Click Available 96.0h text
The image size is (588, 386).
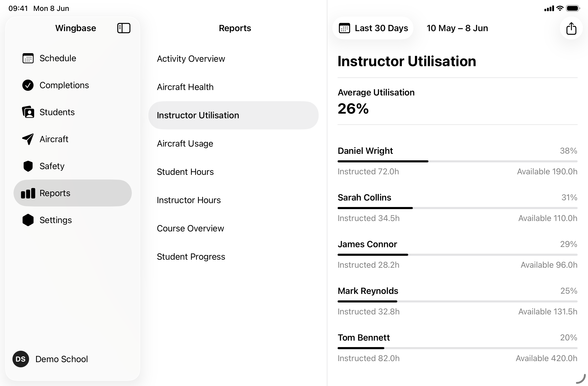[549, 265]
